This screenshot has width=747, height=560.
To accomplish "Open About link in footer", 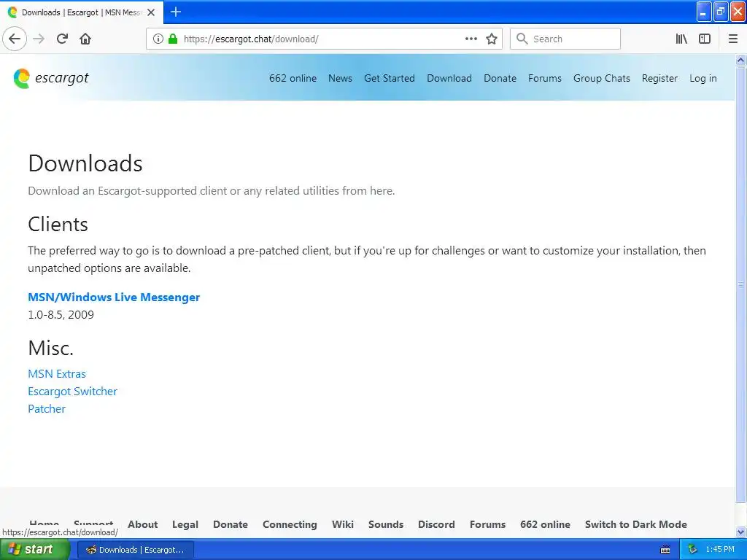I will [142, 524].
